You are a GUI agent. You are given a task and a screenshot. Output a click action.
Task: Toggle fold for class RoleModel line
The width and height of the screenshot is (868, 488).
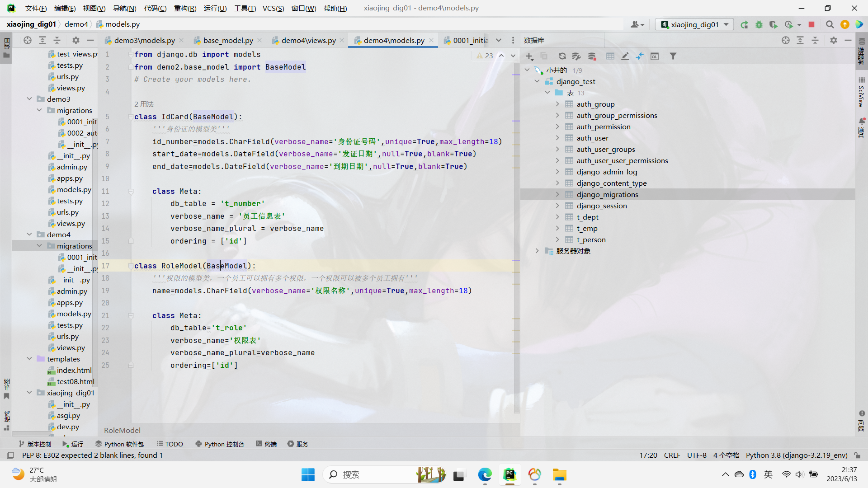click(131, 266)
